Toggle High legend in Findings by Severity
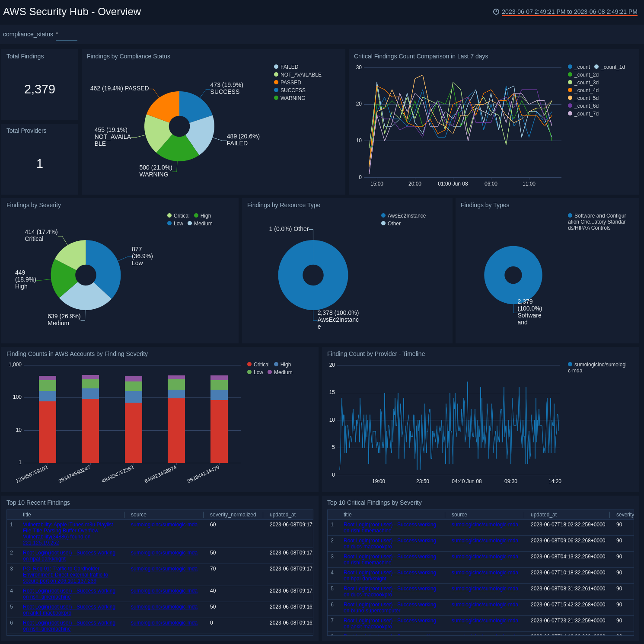 tap(202, 216)
